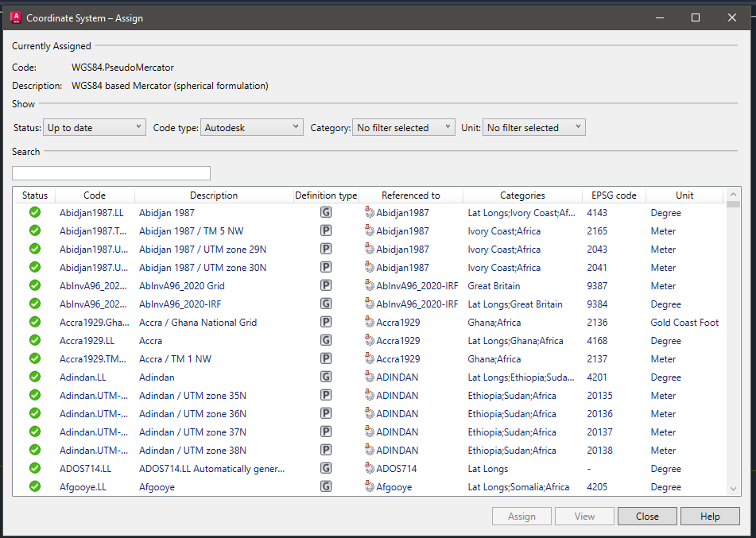Image resolution: width=756 pixels, height=538 pixels.
Task: Click the Search text field
Action: [111, 173]
